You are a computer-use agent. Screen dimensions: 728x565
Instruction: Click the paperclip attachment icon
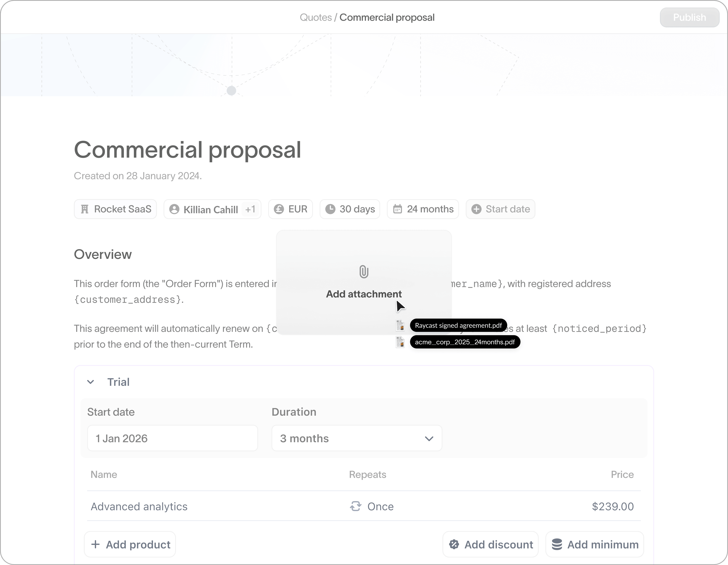(364, 272)
